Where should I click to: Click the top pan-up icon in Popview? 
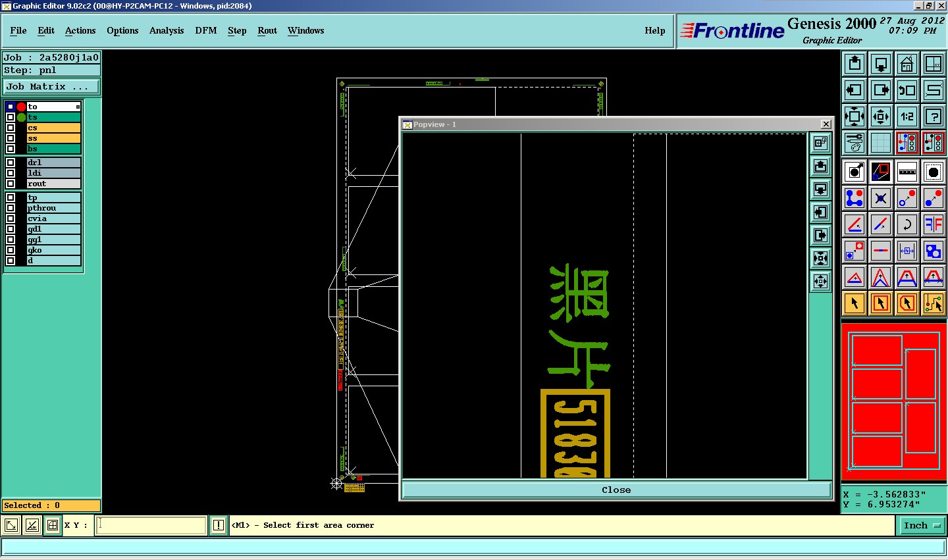point(820,166)
